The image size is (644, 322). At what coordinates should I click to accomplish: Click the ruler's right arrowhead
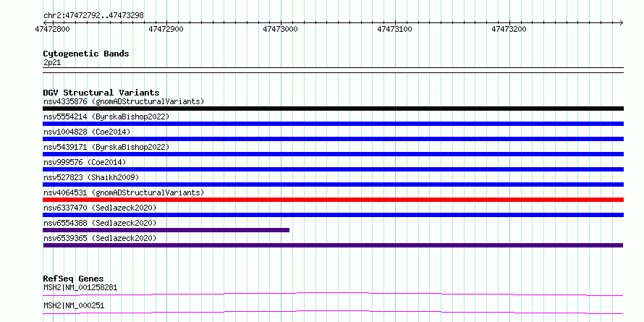point(621,22)
